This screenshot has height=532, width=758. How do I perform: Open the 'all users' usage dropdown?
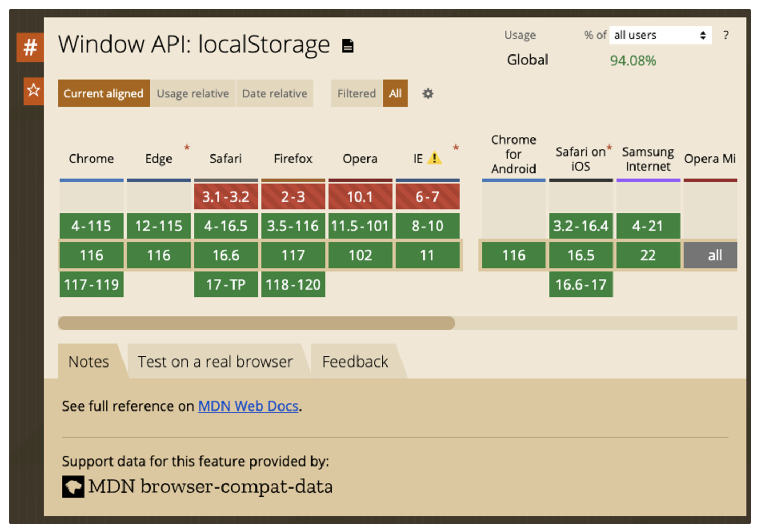pos(660,35)
